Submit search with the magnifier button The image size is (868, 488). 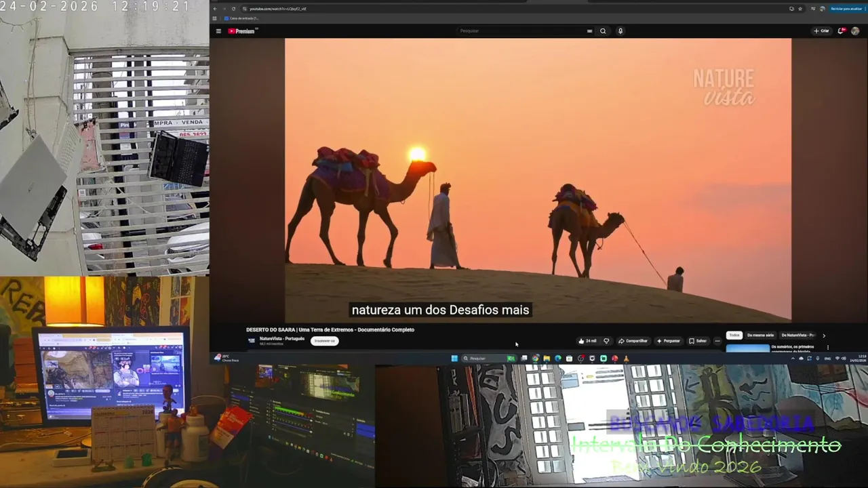[x=603, y=30]
